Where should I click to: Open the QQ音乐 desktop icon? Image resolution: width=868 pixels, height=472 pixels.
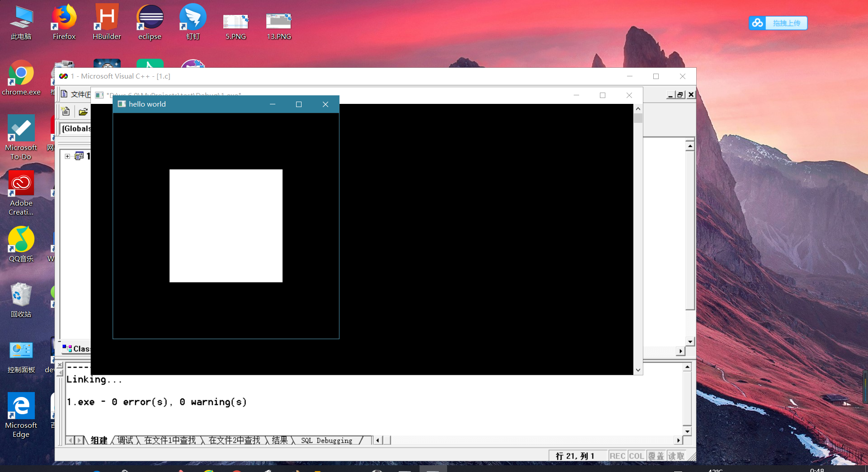(x=21, y=244)
